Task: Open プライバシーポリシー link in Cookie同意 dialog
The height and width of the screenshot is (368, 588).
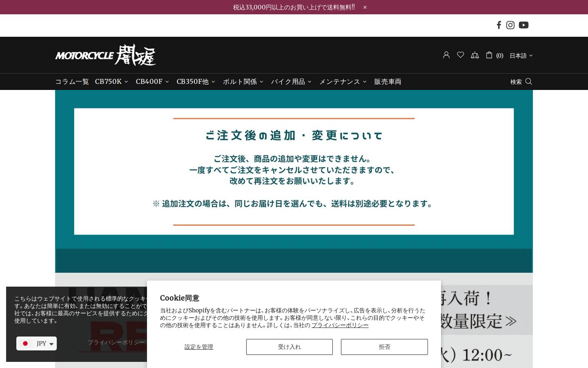Action: click(x=340, y=325)
